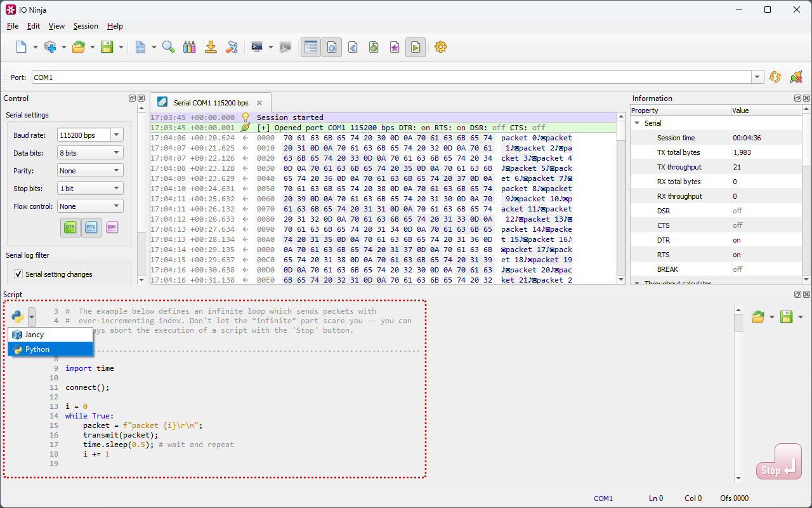The height and width of the screenshot is (508, 812).
Task: Collapse the Serial tree node in Information
Action: (637, 123)
